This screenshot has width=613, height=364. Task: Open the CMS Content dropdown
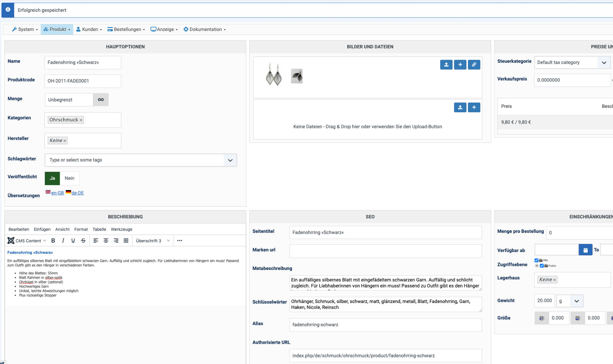(x=27, y=241)
